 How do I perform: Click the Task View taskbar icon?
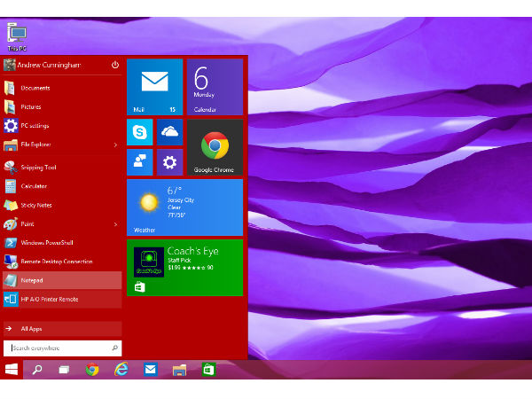click(64, 370)
